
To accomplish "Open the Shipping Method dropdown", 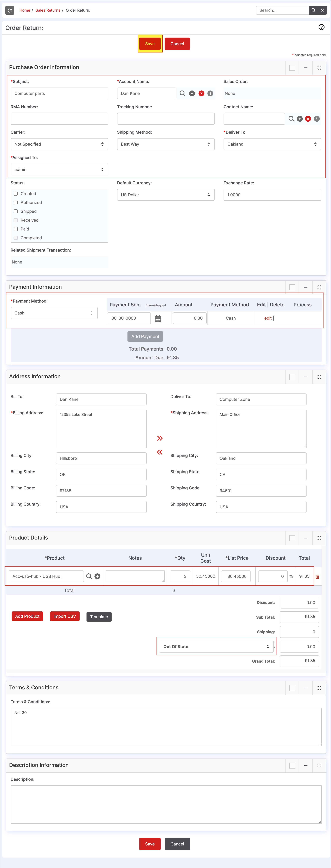I will tap(166, 144).
